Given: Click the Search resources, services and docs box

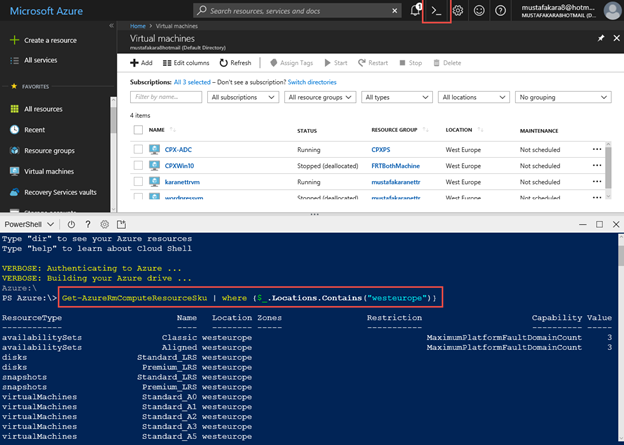Looking at the screenshot, I should click(298, 11).
